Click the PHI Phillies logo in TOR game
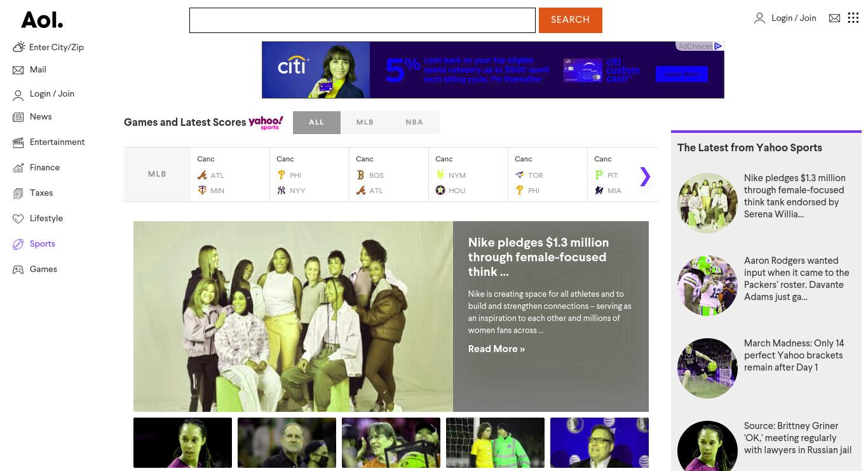 click(520, 190)
